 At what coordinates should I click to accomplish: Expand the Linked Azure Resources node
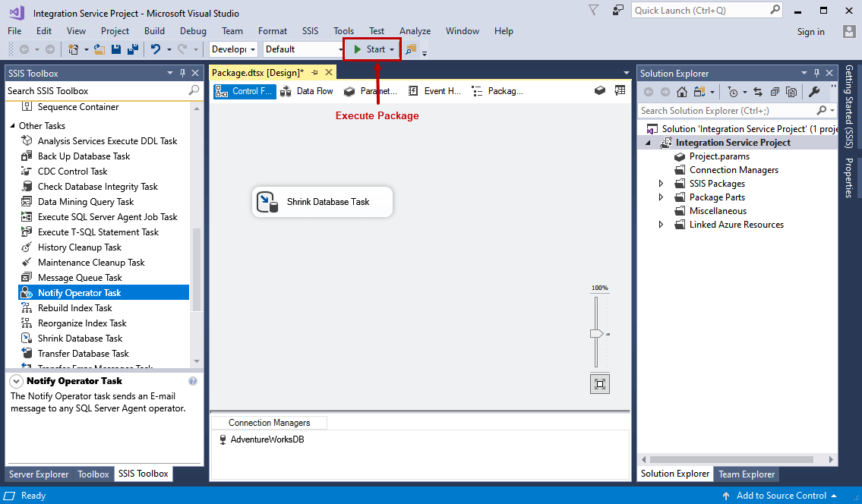pyautogui.click(x=661, y=224)
